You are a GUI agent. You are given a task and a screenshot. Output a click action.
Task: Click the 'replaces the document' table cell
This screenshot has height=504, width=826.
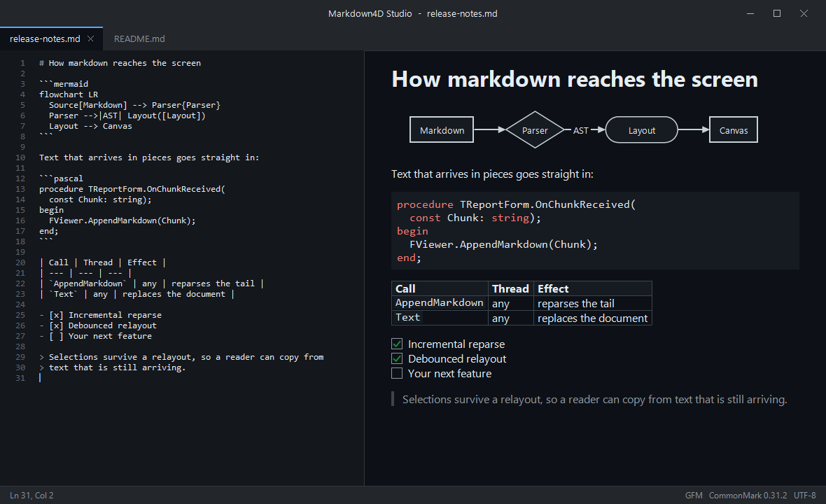click(593, 318)
